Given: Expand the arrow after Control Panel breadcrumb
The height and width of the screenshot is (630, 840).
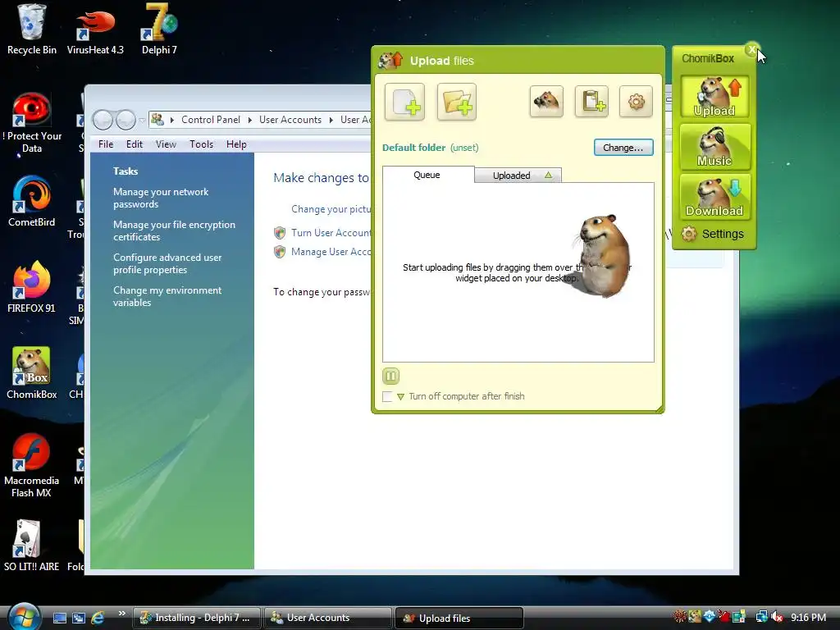Looking at the screenshot, I should pos(249,120).
